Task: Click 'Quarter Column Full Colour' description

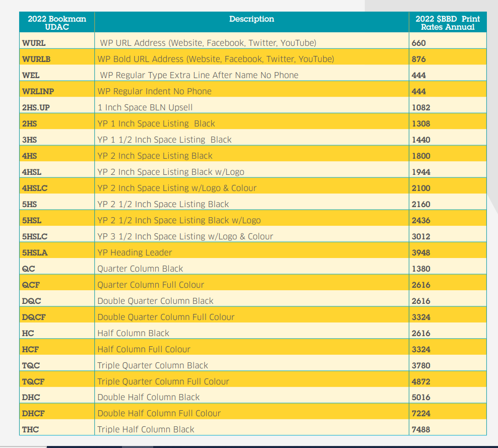Action: (151, 285)
